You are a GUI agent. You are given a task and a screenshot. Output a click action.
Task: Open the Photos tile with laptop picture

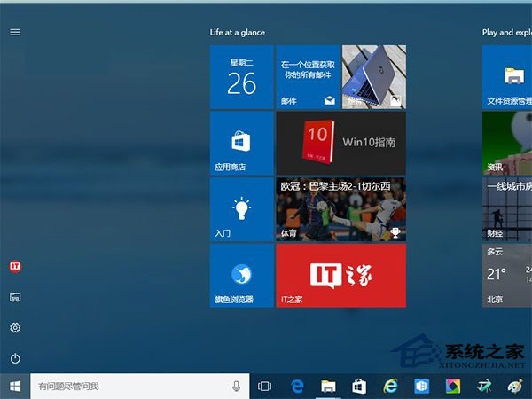point(374,77)
